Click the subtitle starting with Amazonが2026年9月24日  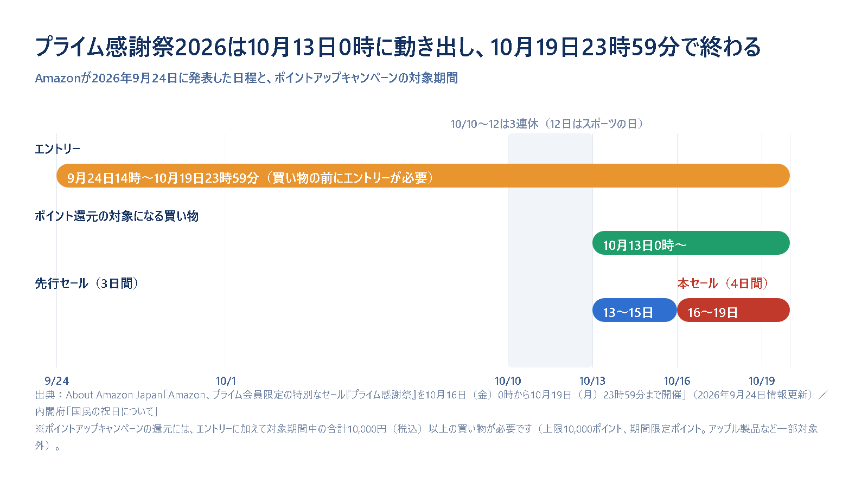click(x=246, y=78)
